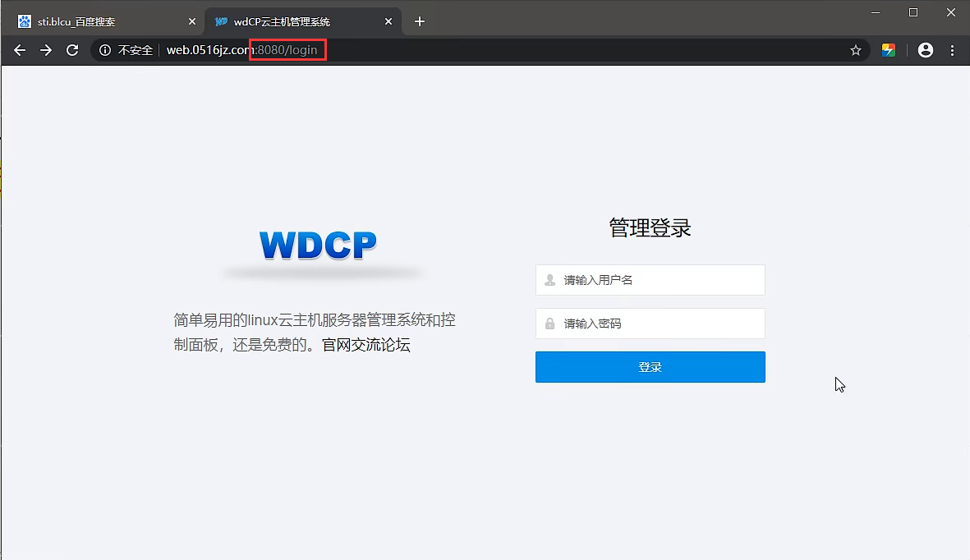970x560 pixels.
Task: Click the blue 登录 button
Action: pos(650,367)
